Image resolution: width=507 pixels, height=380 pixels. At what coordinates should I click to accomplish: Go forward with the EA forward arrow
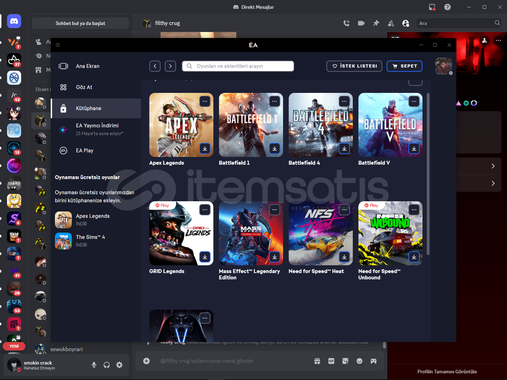(x=170, y=66)
